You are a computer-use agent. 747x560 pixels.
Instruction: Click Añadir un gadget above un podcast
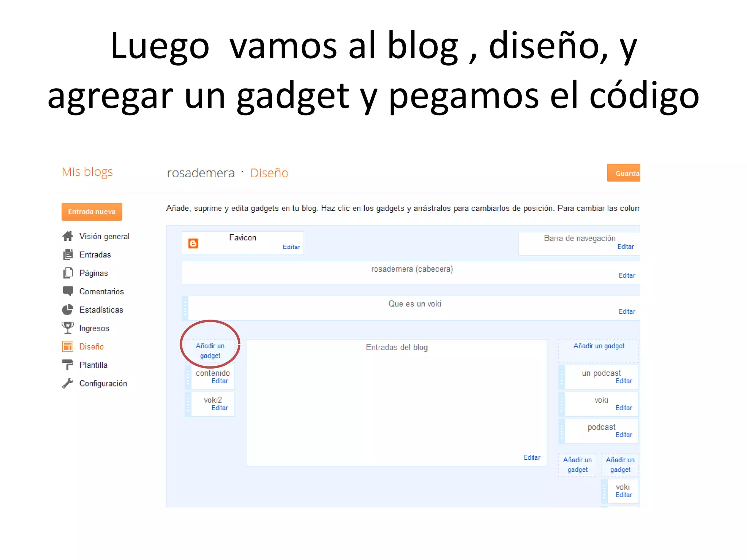point(599,346)
